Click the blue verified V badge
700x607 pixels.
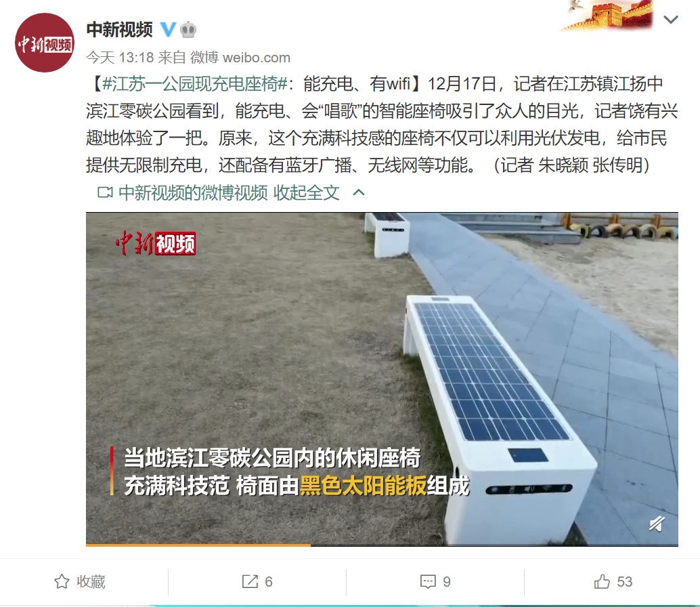[168, 30]
